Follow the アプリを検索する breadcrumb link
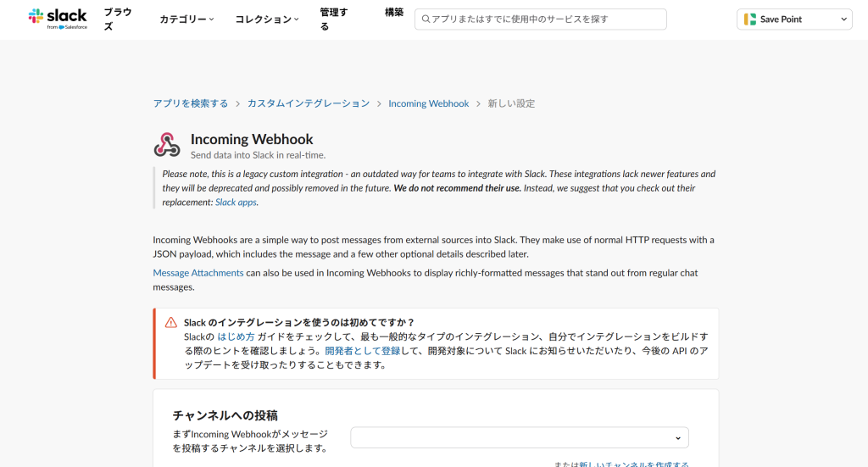868x467 pixels. click(190, 103)
